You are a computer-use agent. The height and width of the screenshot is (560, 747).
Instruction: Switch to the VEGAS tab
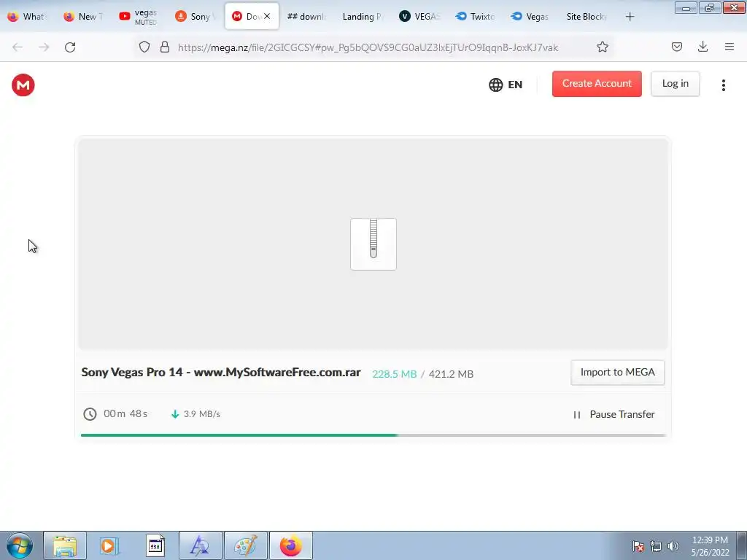tap(419, 16)
